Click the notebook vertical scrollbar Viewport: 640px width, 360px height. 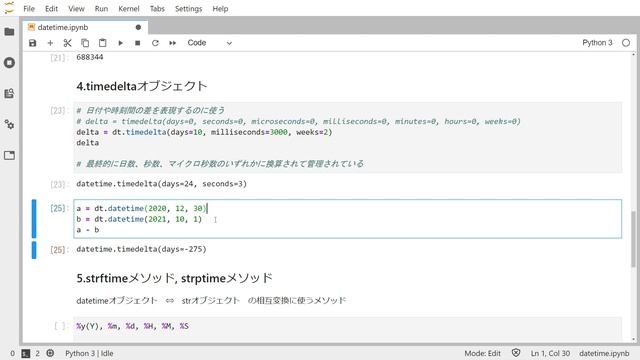[633, 239]
